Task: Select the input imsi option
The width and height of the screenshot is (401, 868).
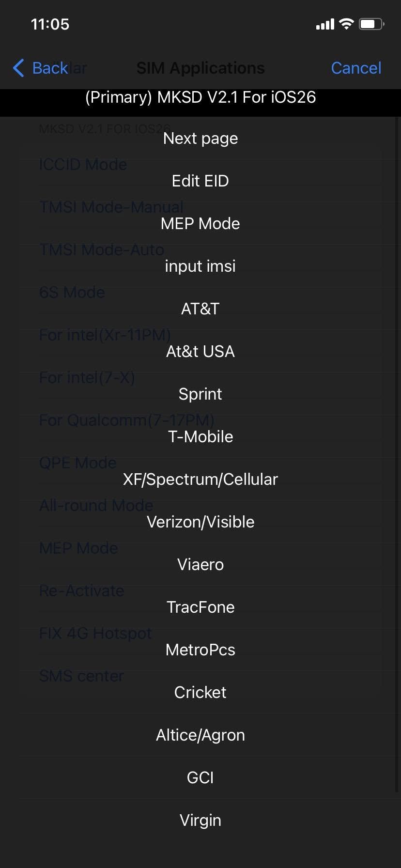Action: pyautogui.click(x=200, y=266)
